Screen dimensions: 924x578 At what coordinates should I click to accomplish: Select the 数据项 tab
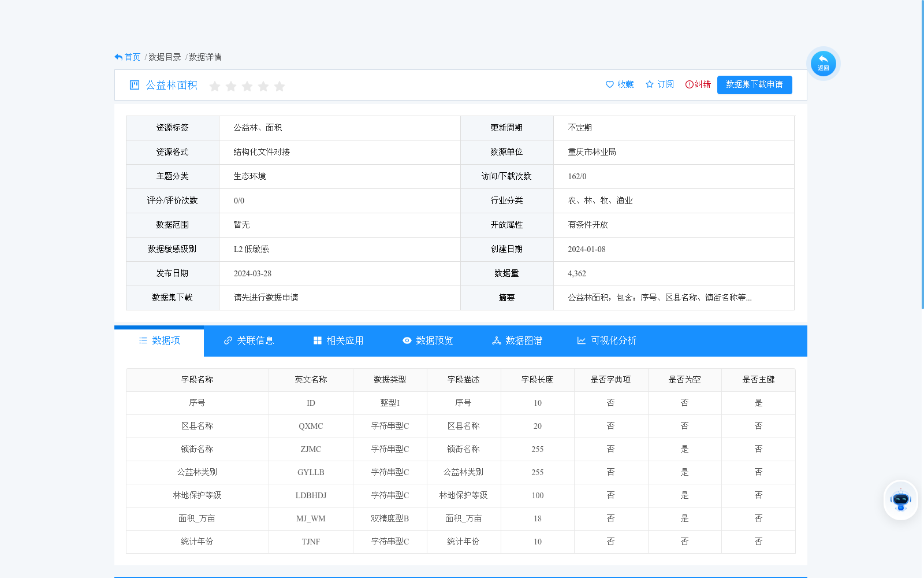166,340
